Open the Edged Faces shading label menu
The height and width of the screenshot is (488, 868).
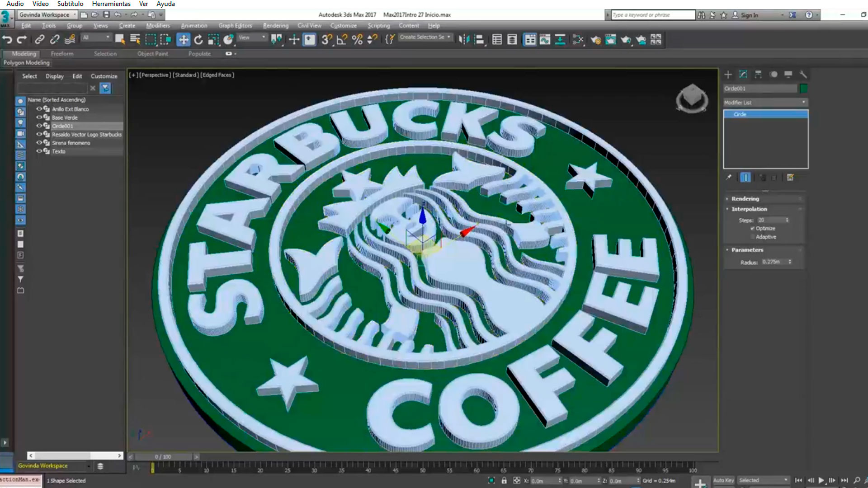pyautogui.click(x=217, y=75)
